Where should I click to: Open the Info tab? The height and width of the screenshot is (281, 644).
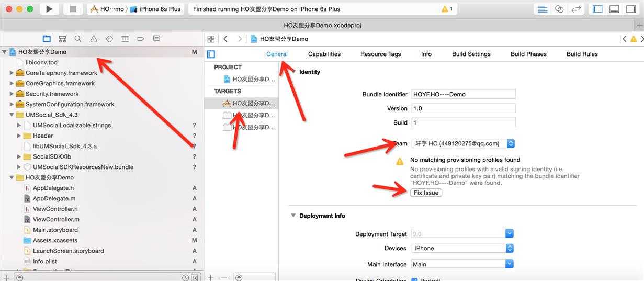(x=426, y=54)
